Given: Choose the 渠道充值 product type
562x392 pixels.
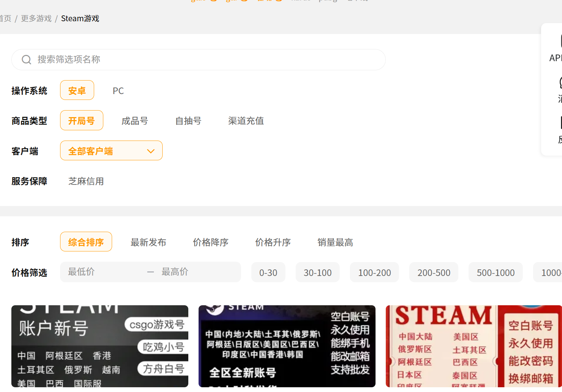Looking at the screenshot, I should point(246,121).
